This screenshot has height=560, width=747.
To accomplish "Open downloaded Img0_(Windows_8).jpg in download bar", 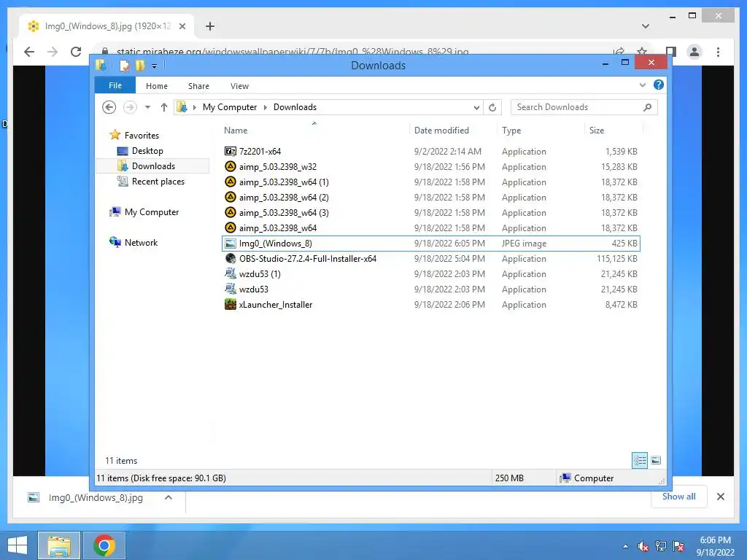I will [96, 497].
